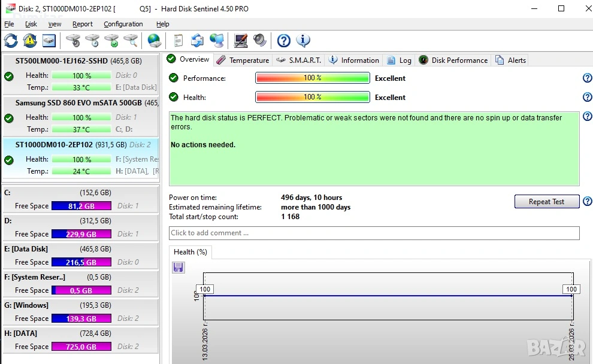The image size is (593, 364).
Task: Click the blue info bubble toolbar icon
Action: pyautogui.click(x=304, y=41)
